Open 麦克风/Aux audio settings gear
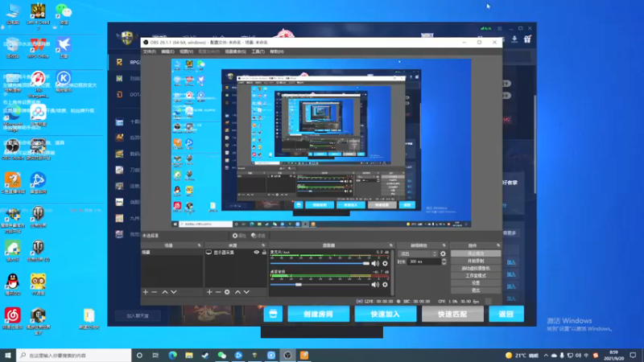Screen dimensions: 644x362 pos(385,264)
